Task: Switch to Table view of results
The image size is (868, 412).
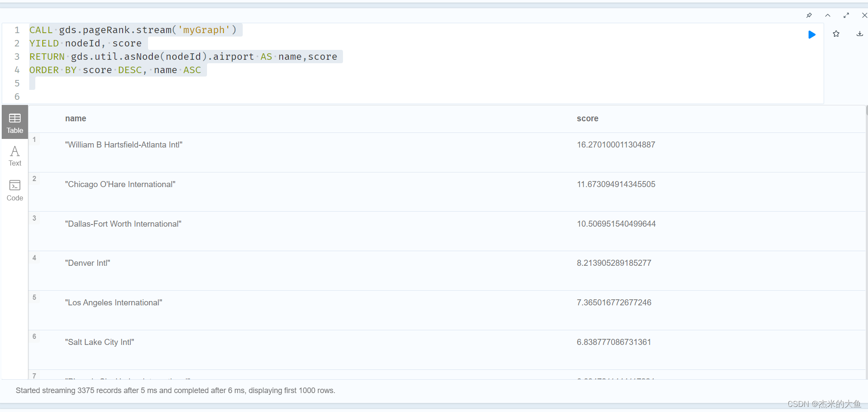Action: click(x=14, y=122)
